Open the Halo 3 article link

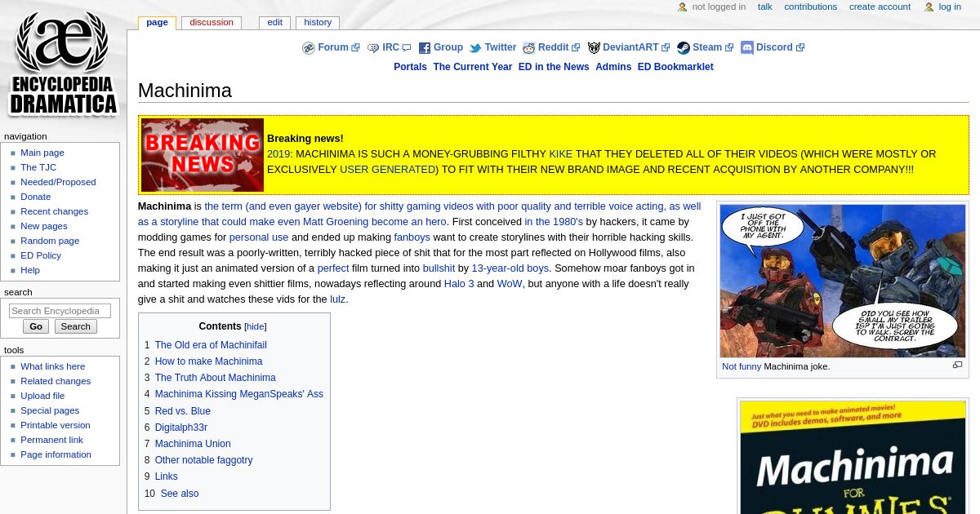pos(459,284)
